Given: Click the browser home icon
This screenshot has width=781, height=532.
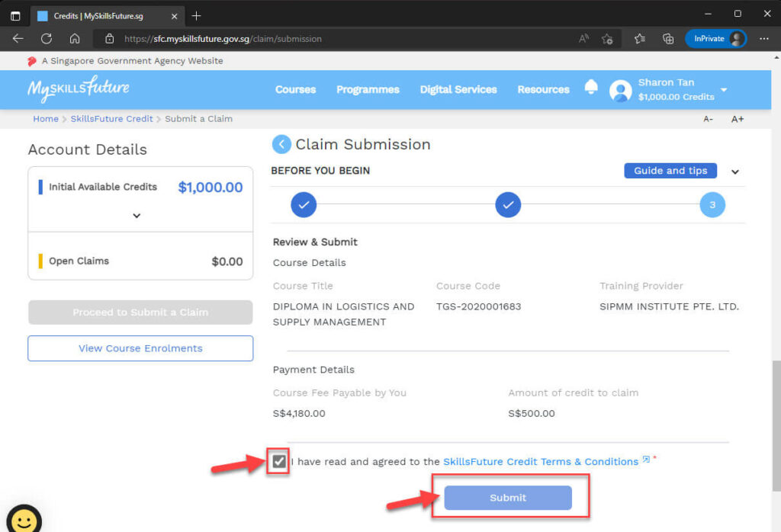Looking at the screenshot, I should [x=73, y=39].
